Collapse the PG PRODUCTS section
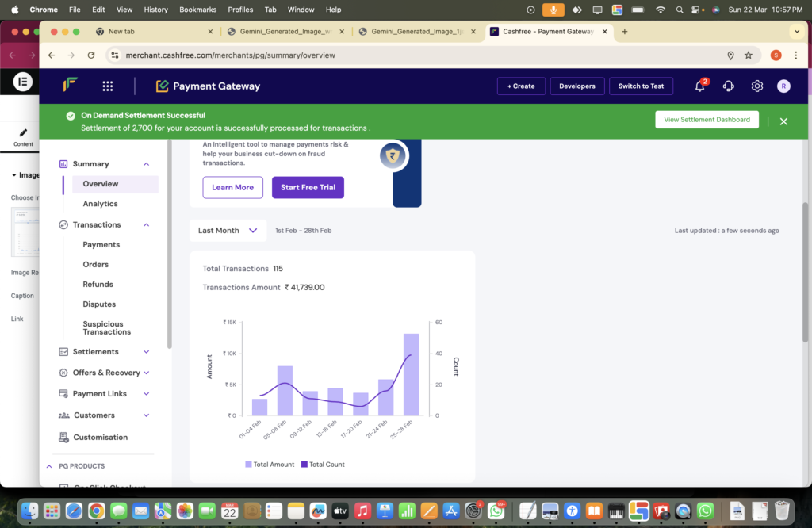 point(49,466)
